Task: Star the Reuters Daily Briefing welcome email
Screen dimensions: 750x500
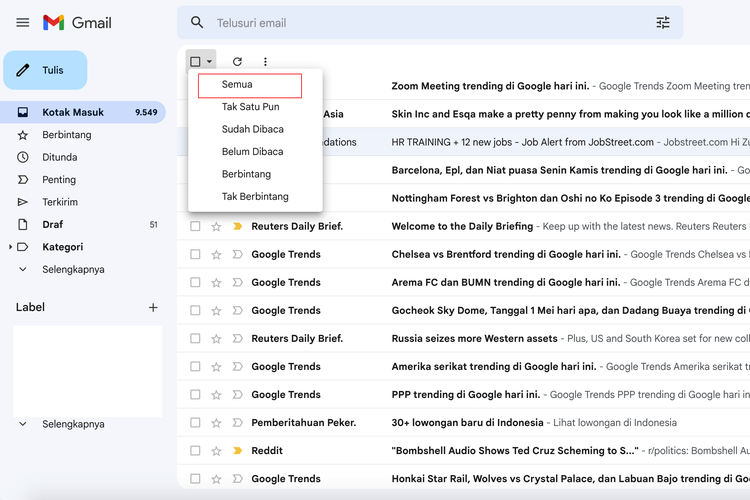Action: 216,226
